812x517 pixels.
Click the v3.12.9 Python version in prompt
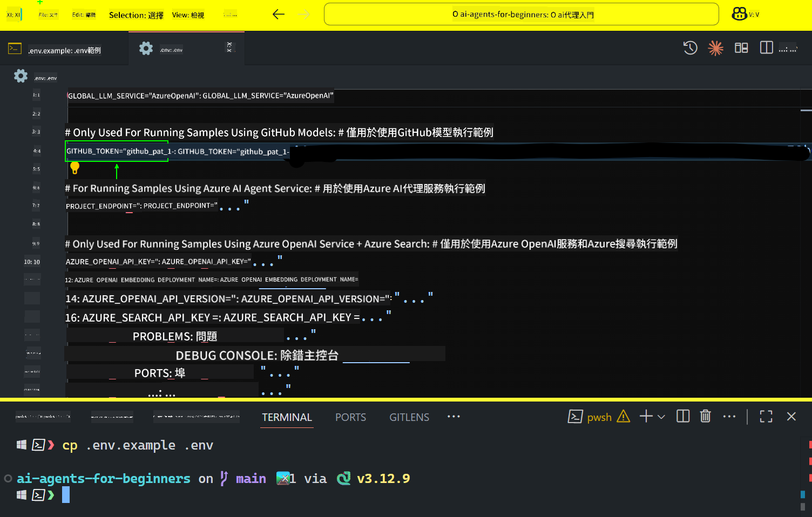[383, 479]
